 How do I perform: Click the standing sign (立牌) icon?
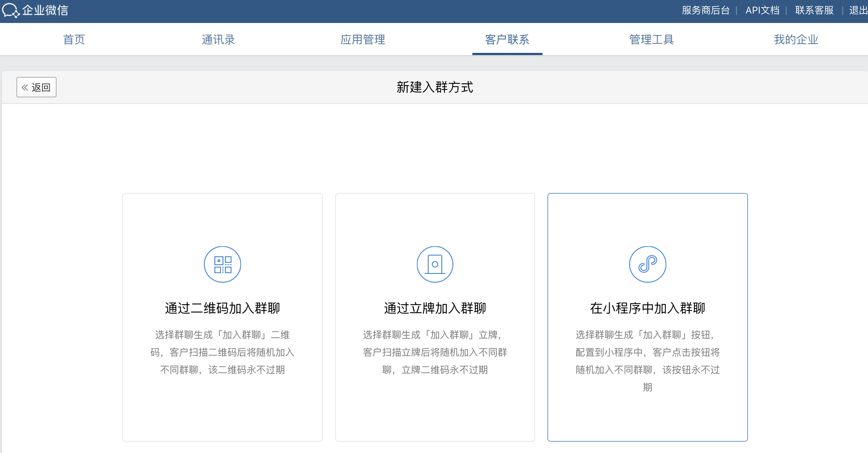[435, 264]
